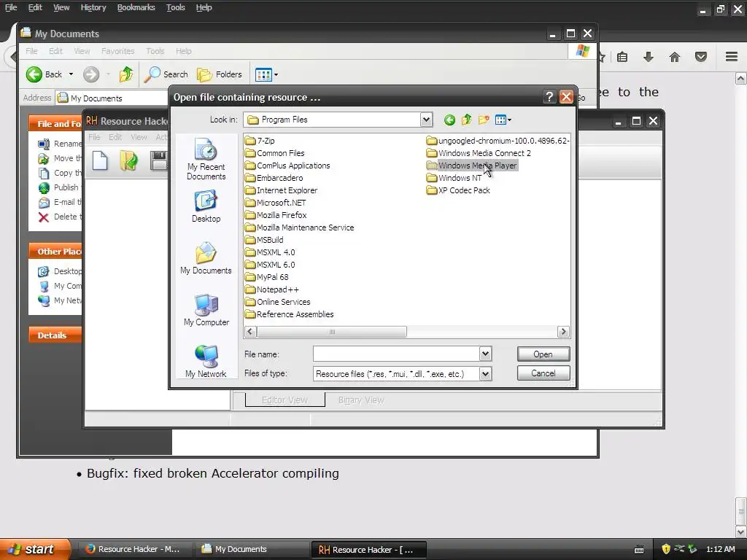The width and height of the screenshot is (747, 560).
Task: Select the Mozilla Firefox folder
Action: (x=276, y=215)
